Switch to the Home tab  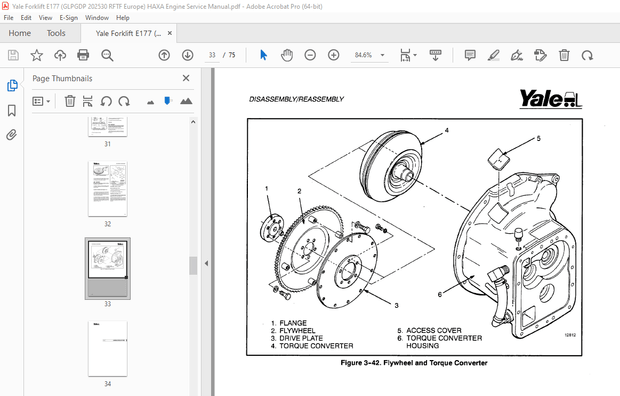20,33
